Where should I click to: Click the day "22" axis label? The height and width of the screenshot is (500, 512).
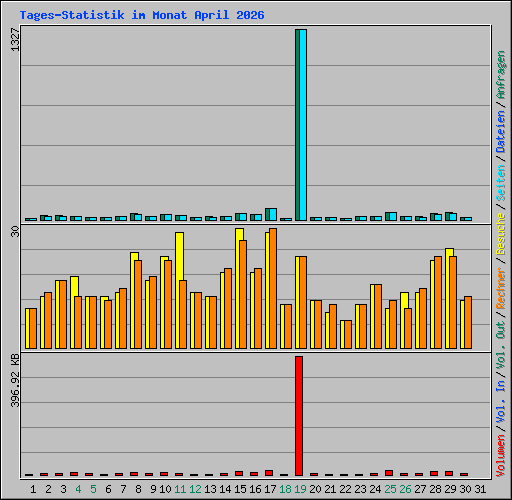coord(345,489)
